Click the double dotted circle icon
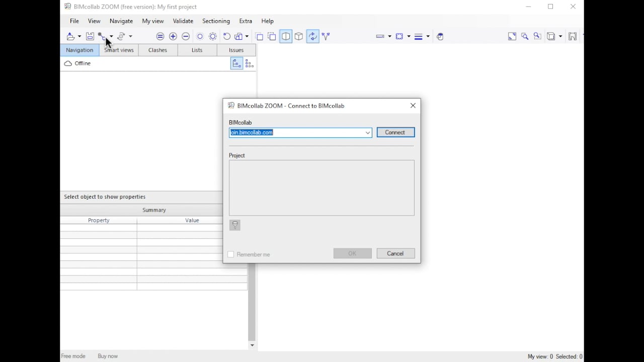This screenshot has width=644, height=362. click(213, 36)
